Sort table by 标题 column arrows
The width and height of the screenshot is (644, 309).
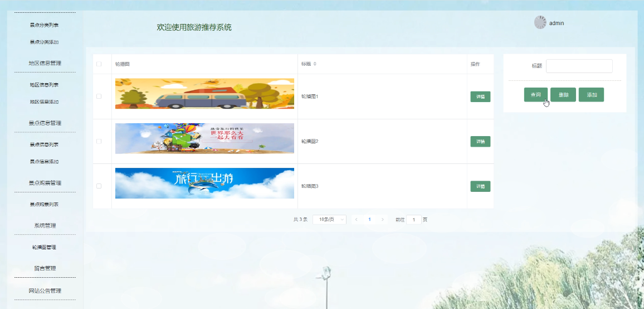point(315,64)
